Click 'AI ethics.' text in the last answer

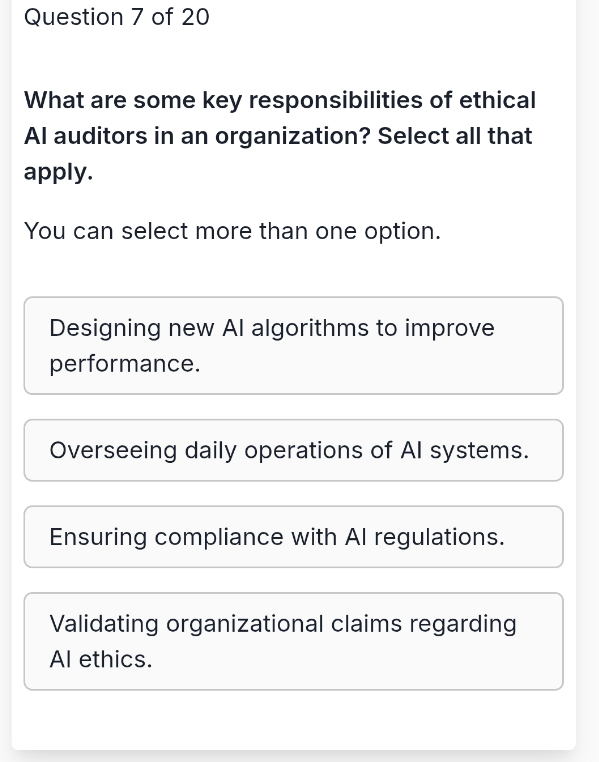point(101,659)
